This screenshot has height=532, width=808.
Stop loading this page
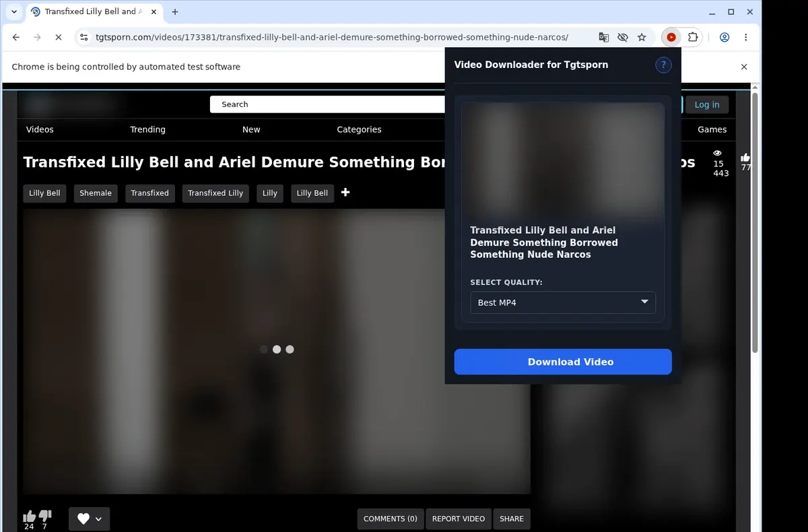coord(58,38)
